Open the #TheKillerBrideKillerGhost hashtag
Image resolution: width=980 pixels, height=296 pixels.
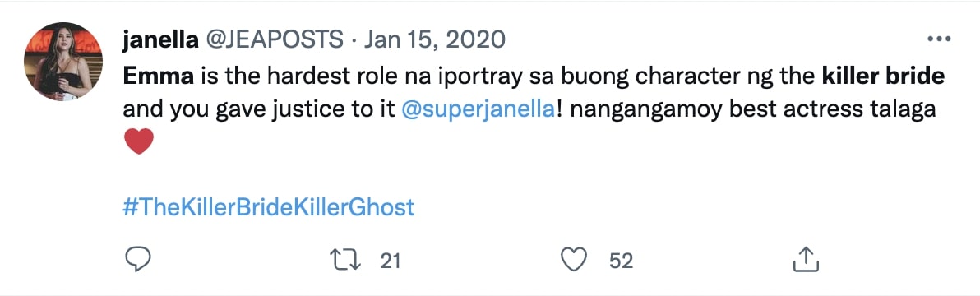coord(269,206)
